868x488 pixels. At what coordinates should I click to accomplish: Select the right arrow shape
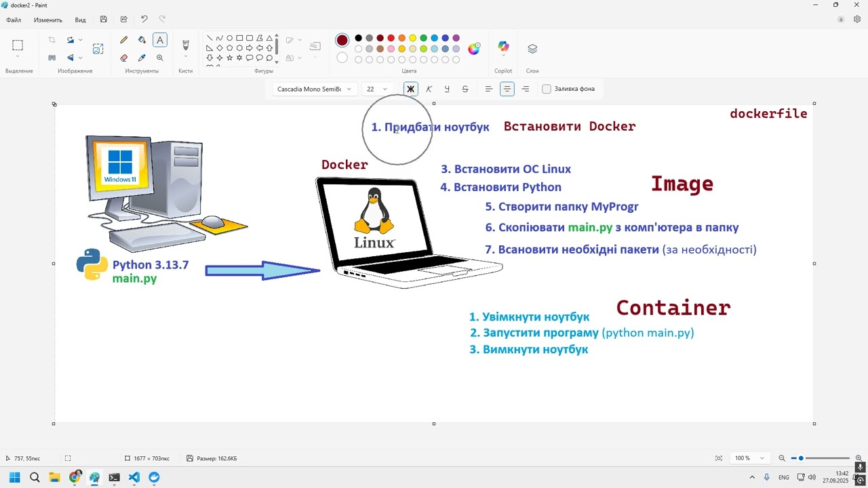coord(250,48)
